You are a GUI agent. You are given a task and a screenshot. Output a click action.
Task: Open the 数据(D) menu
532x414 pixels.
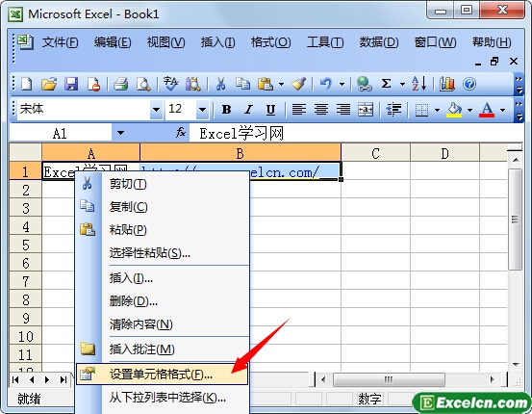point(379,42)
